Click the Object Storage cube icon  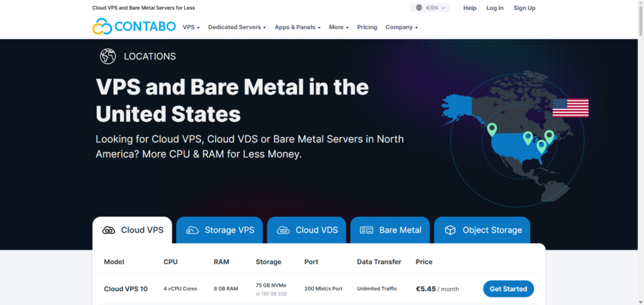click(450, 230)
